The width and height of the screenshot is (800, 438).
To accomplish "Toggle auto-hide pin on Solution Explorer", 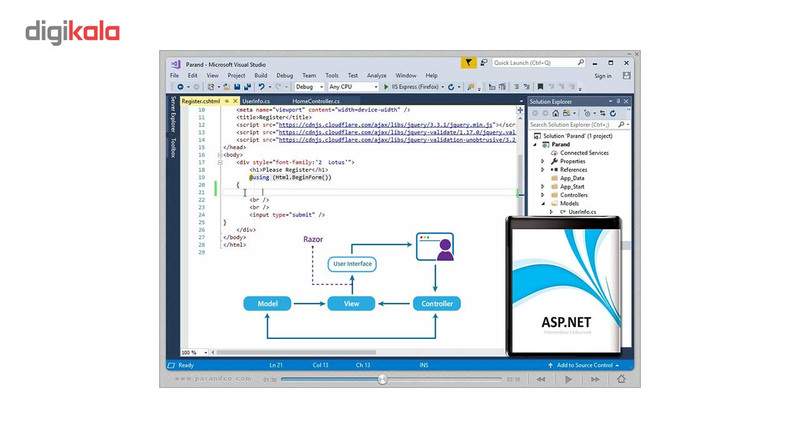I will 618,102.
